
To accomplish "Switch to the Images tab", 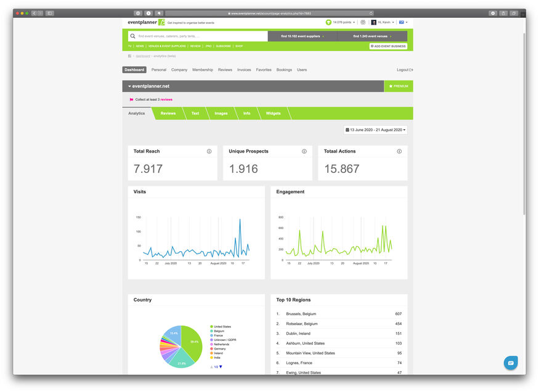I will pos(221,113).
